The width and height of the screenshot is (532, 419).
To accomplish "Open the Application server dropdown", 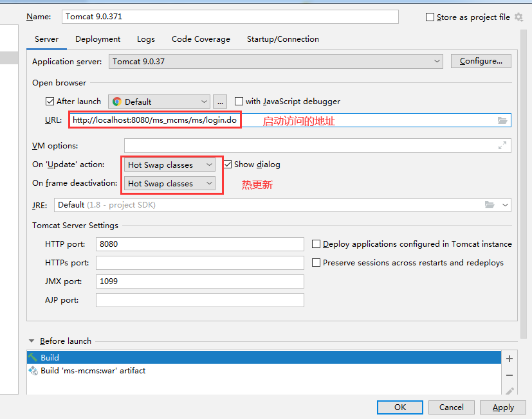I will [x=275, y=62].
